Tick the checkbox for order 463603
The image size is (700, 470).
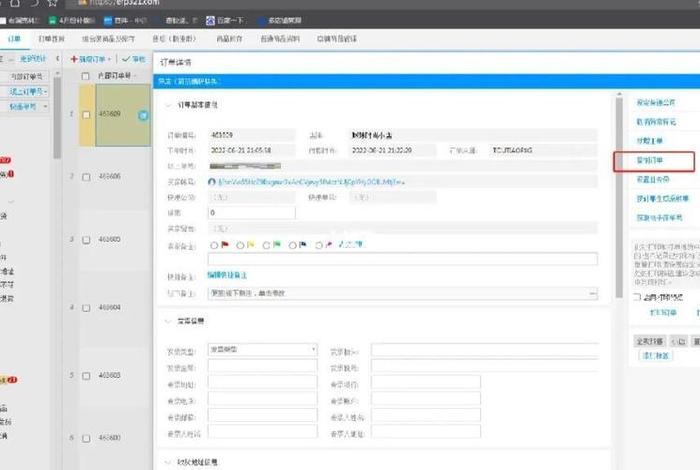coord(86,376)
